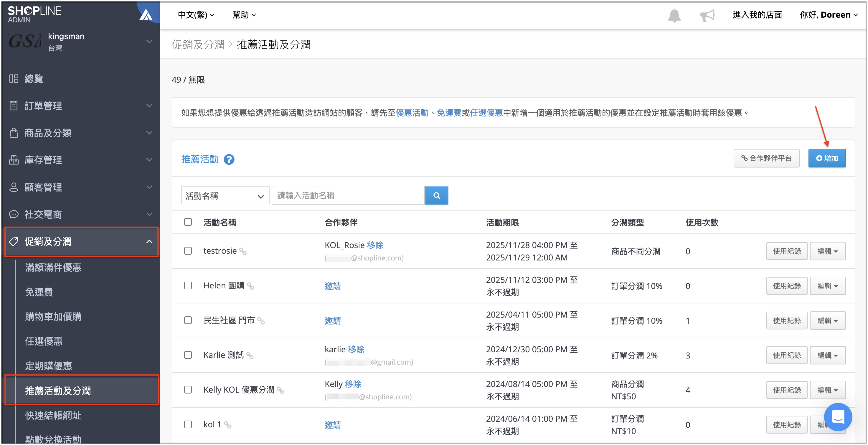Open the 幫助 help dropdown
This screenshot has width=868, height=445.
244,15
